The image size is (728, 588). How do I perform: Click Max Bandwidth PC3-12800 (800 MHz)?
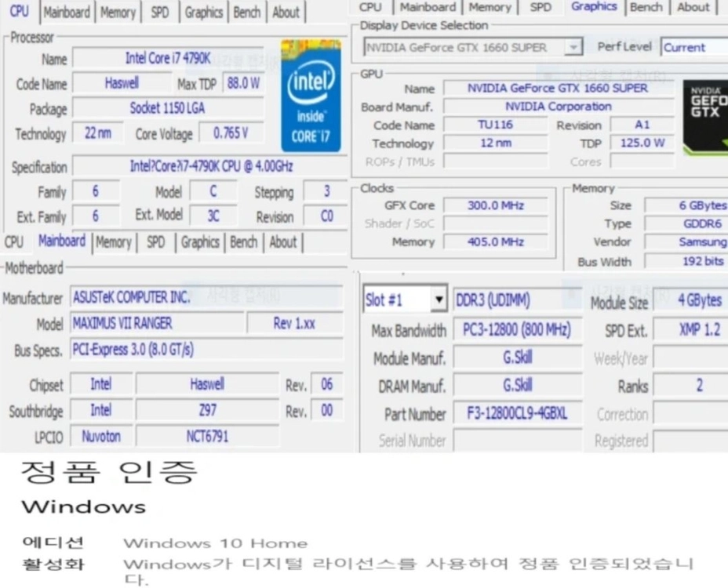click(517, 330)
